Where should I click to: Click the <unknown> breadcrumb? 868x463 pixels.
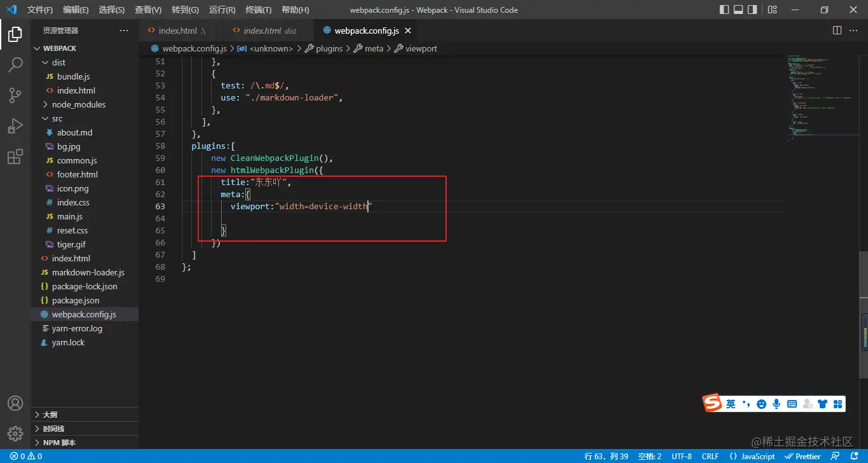pos(266,48)
